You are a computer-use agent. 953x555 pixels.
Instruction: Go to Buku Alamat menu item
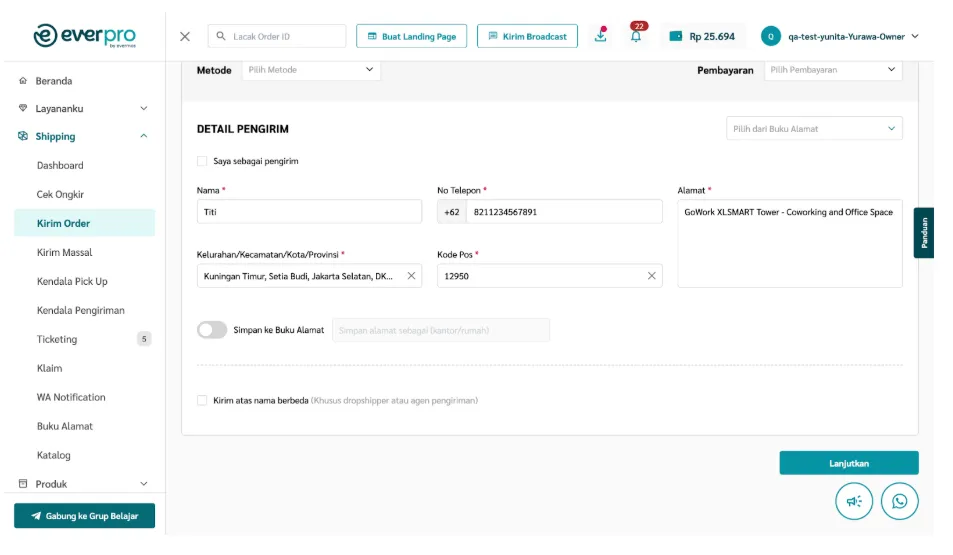[x=65, y=426]
